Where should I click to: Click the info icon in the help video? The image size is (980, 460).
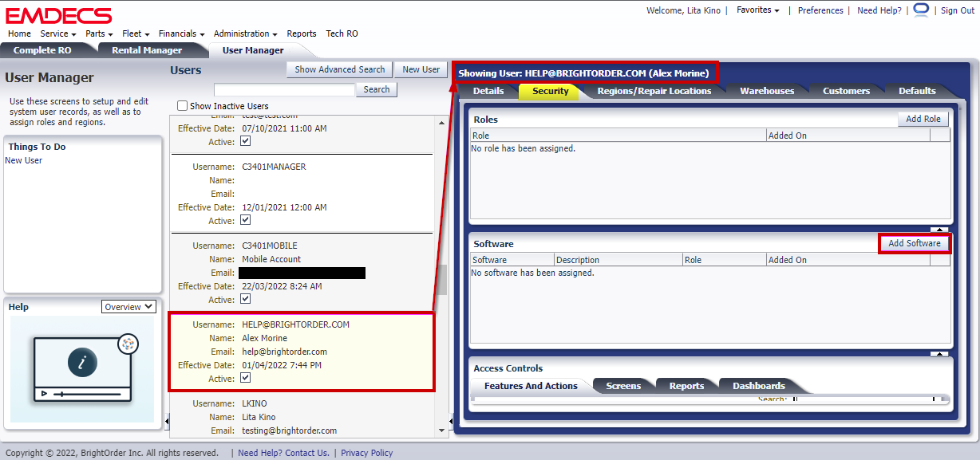pyautogui.click(x=81, y=362)
